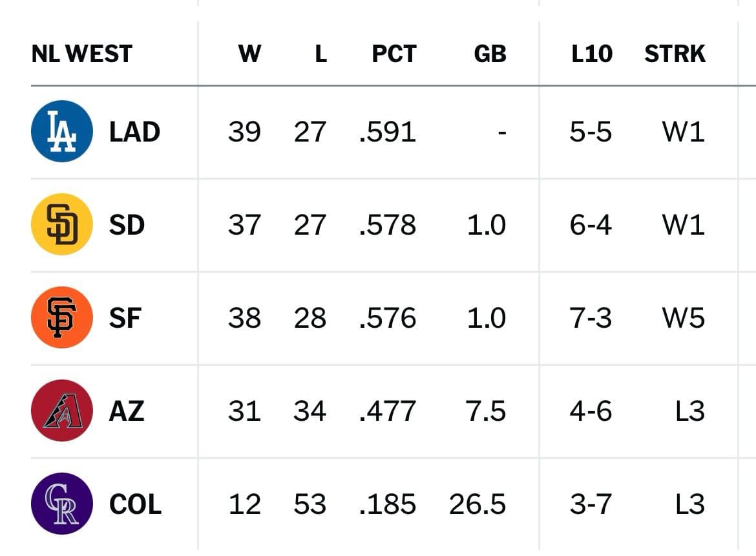Open the LAD team link

tap(134, 132)
